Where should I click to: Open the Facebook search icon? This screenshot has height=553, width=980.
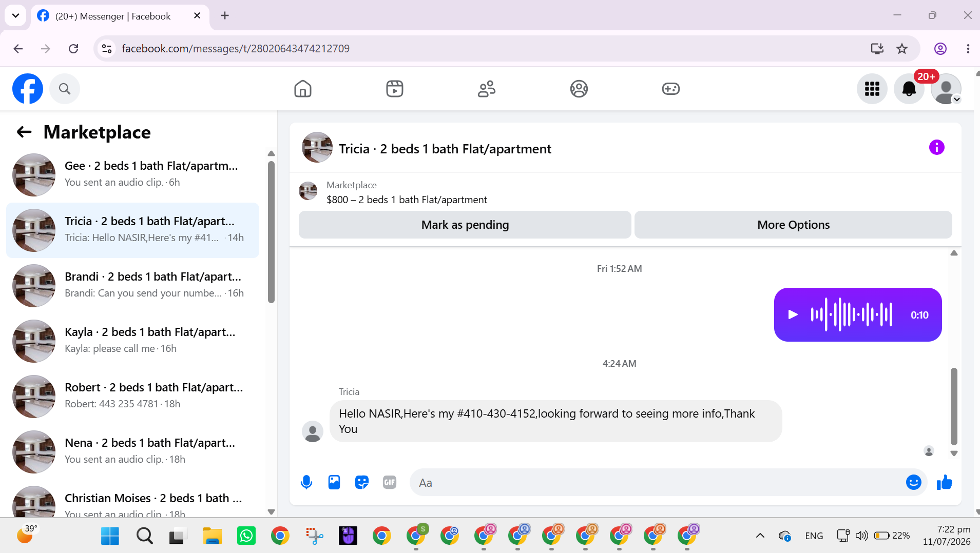(x=64, y=89)
